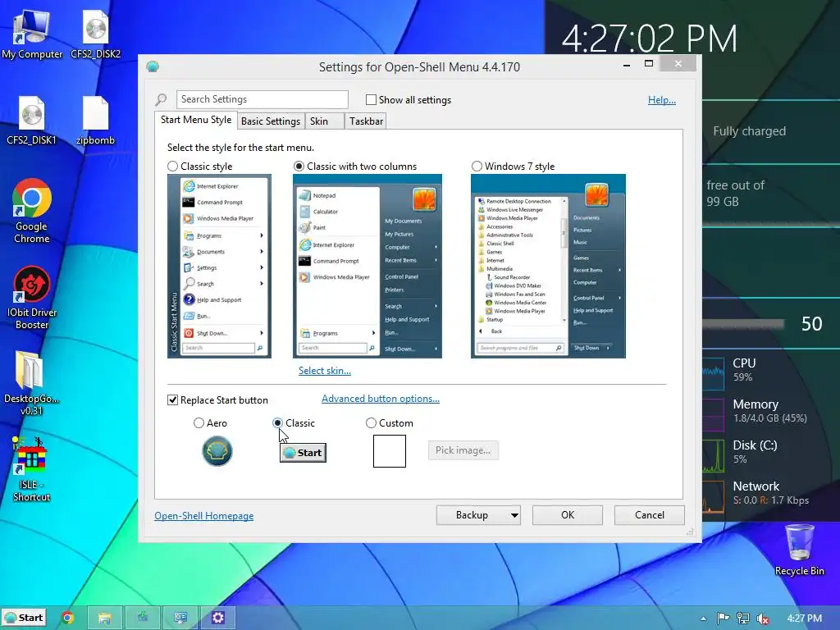Show hidden tray icons arrow

tap(703, 619)
